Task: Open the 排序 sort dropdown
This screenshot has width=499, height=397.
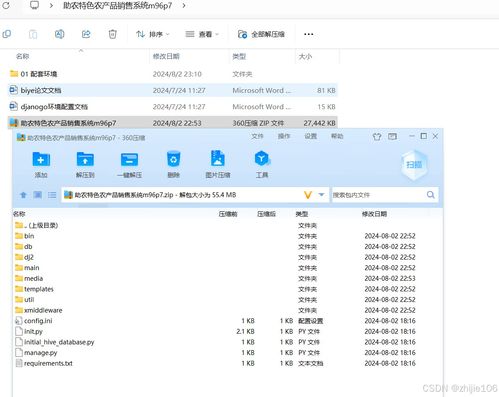Action: point(153,34)
